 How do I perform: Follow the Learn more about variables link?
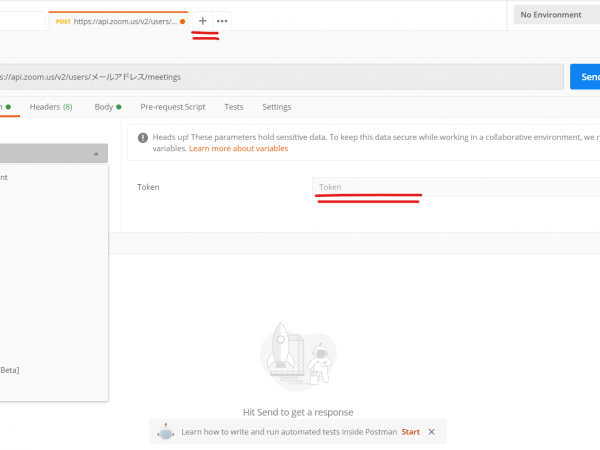point(238,148)
